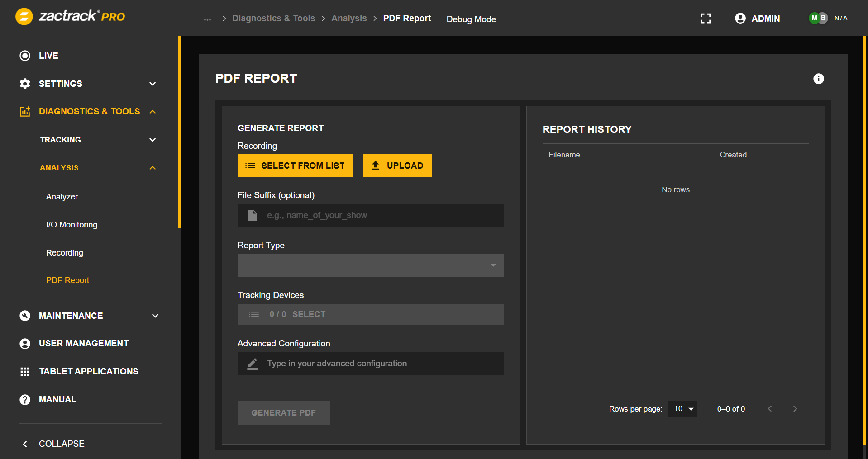
Task: Click the PDF Report breadcrumb
Action: tap(407, 19)
